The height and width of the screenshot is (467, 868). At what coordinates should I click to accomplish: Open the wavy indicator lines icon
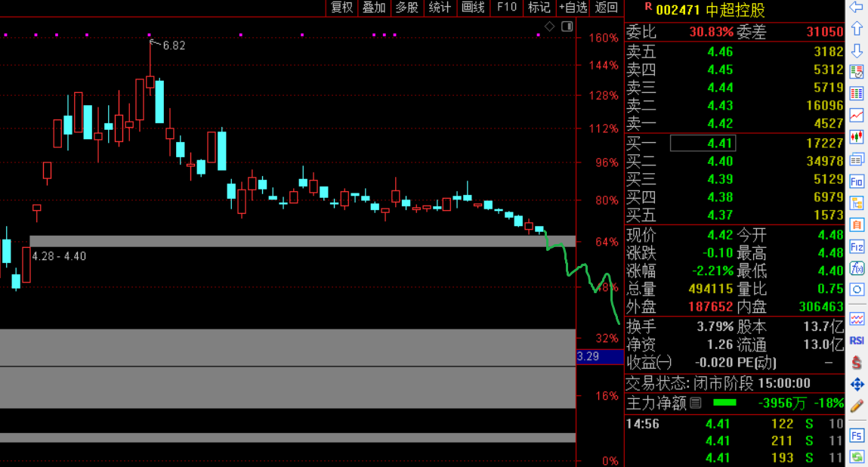click(x=857, y=319)
